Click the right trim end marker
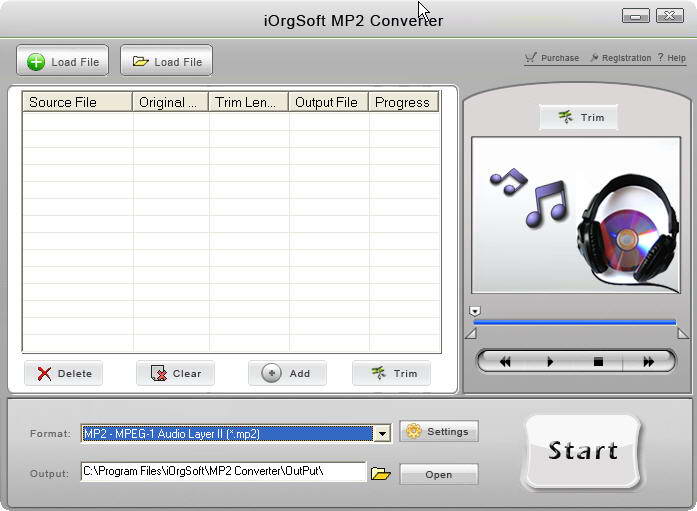Image resolution: width=697 pixels, height=511 pixels. 683,334
